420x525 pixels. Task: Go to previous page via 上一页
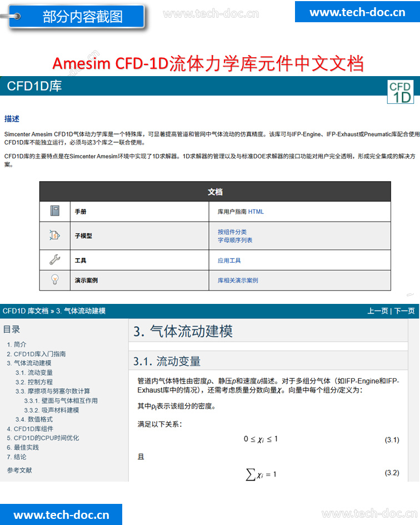[x=378, y=311]
